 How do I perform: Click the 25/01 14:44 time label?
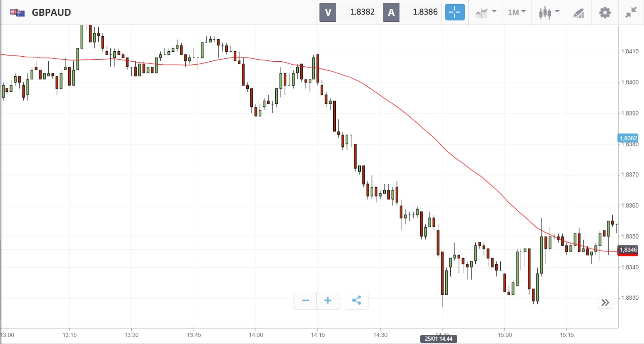pyautogui.click(x=438, y=339)
